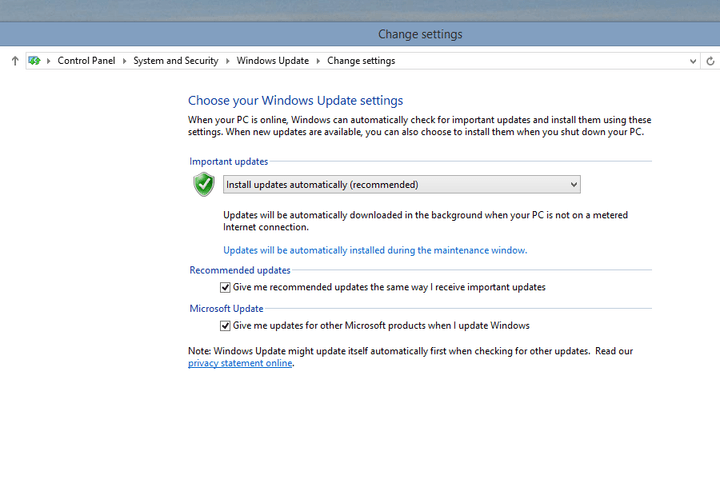The height and width of the screenshot is (479, 720).
Task: Click the label Give me updates for other Microsoft products
Action: point(381,326)
